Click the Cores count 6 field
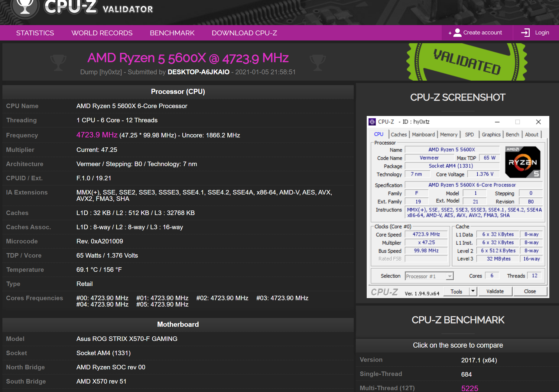The height and width of the screenshot is (392, 559). tap(492, 275)
